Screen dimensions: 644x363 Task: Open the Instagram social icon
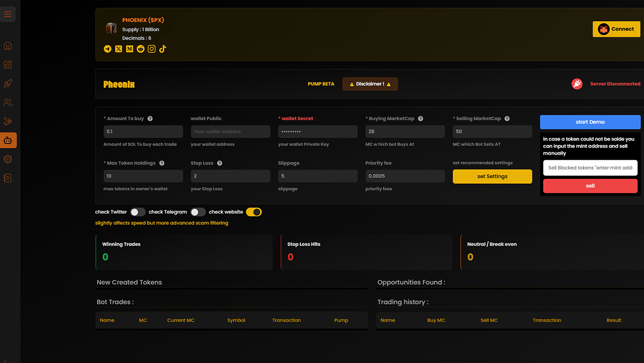(x=152, y=49)
